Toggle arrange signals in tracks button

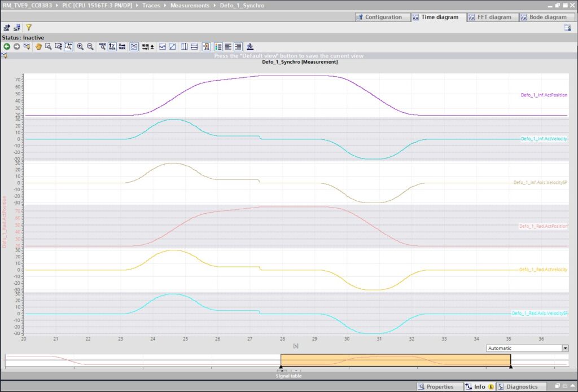134,46
